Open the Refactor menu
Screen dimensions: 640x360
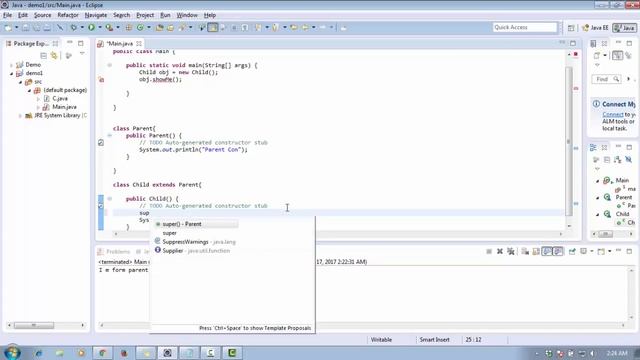pyautogui.click(x=68, y=15)
